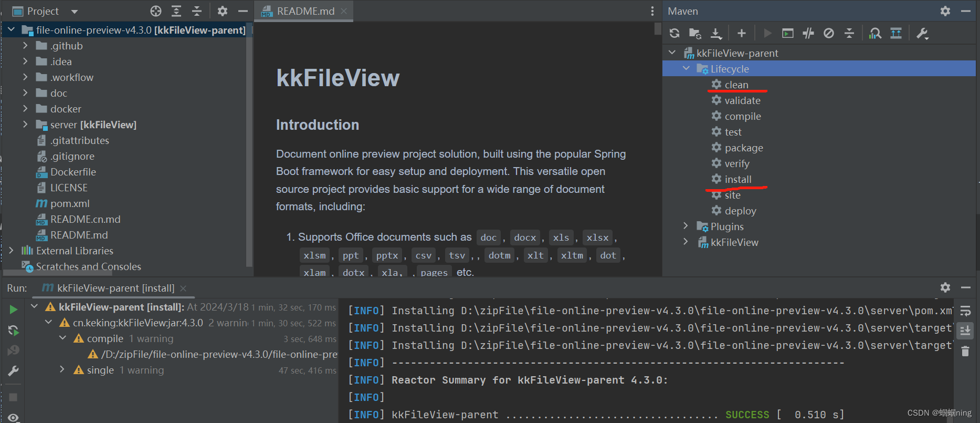The image size is (980, 423).
Task: Open Maven panel gear options
Action: pyautogui.click(x=945, y=11)
